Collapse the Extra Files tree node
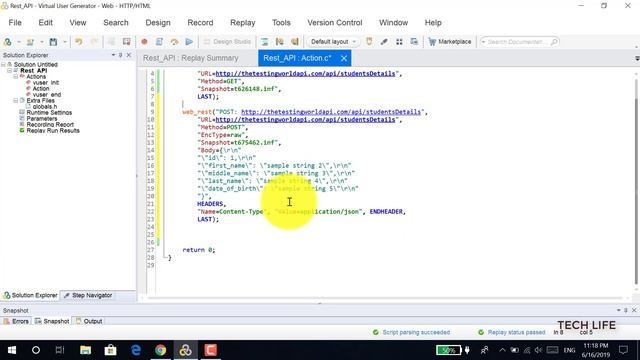Screen dimensions: 640x360 pos(16,100)
